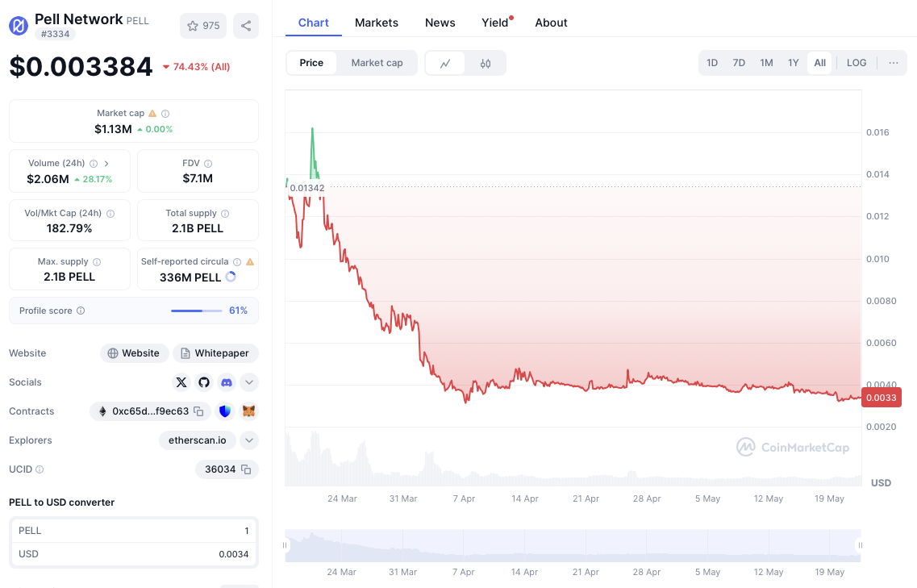917x588 pixels.
Task: Open etherscan.io explorer link
Action: (197, 440)
